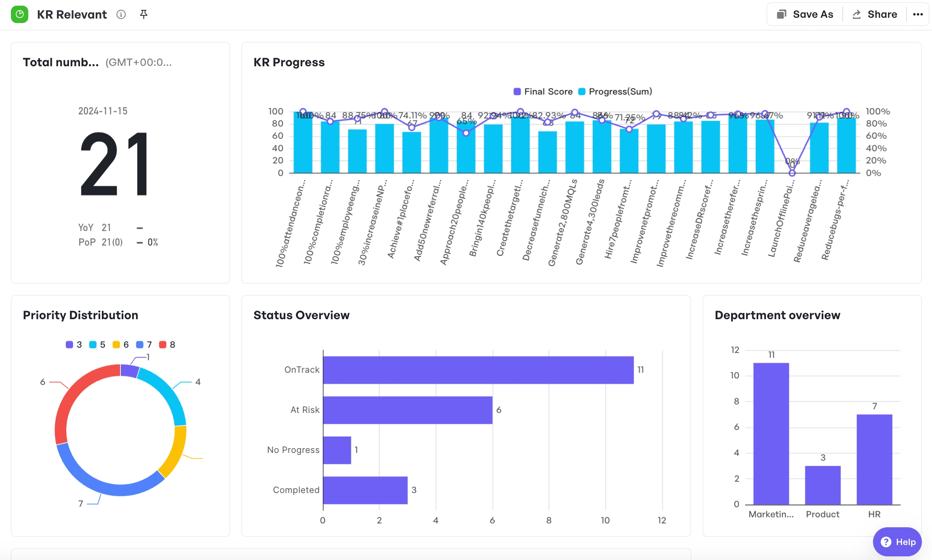Click the Save As button
The height and width of the screenshot is (560, 932).
click(x=805, y=15)
